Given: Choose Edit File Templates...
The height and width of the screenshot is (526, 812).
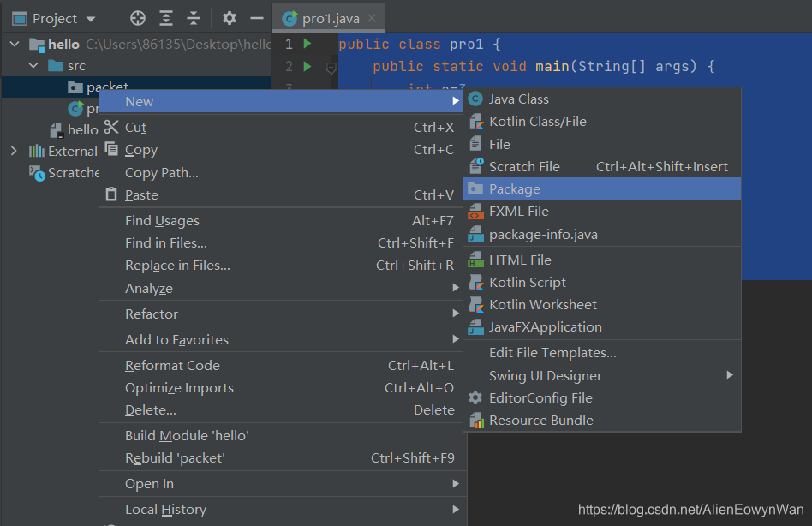Looking at the screenshot, I should pos(602,353).
